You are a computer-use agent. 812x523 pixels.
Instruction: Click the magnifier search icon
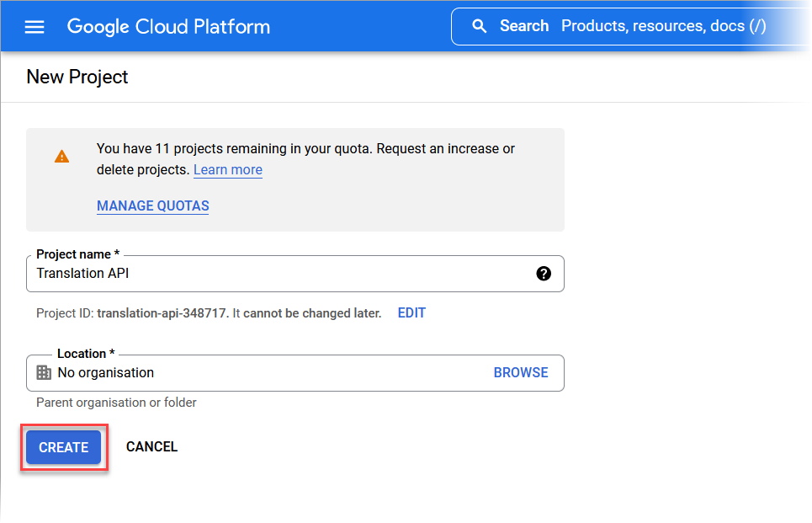click(x=479, y=26)
